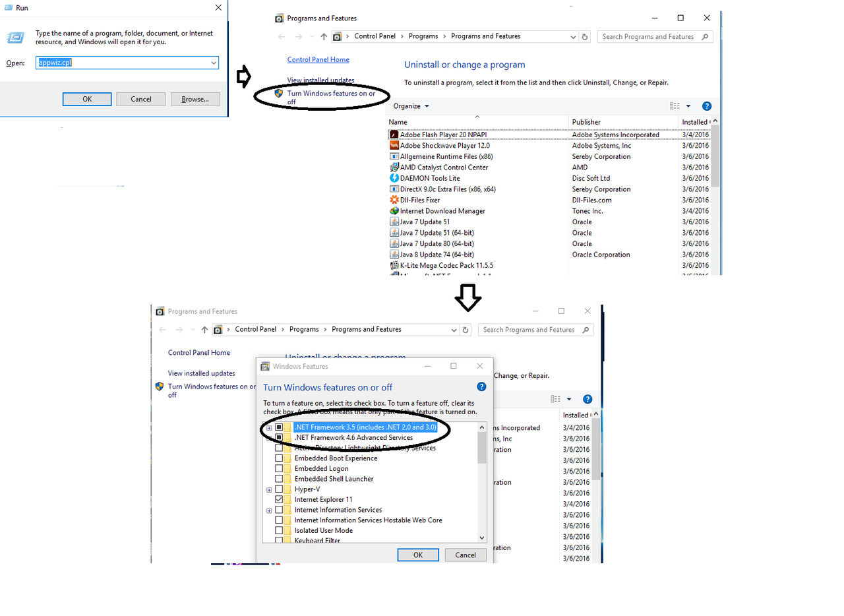Select Allgemeine Runtime Files (x86) icon
The image size is (844, 616).
tap(394, 156)
